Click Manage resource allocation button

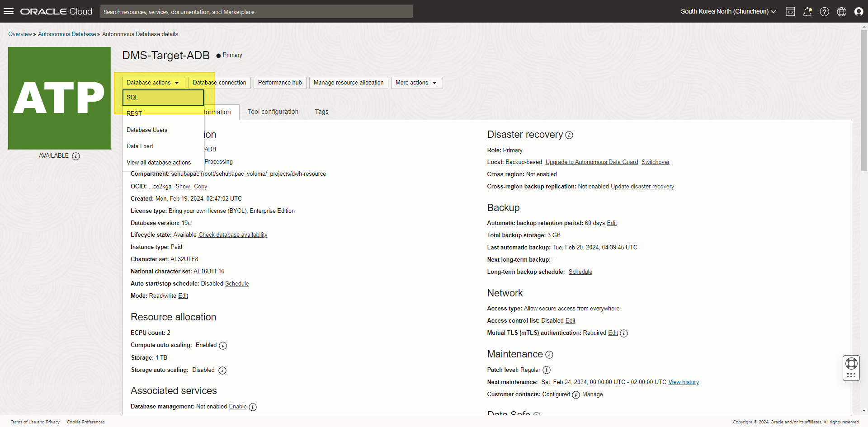349,83
